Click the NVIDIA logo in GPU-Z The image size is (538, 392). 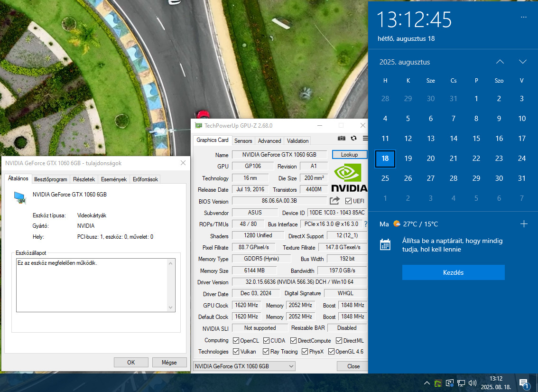click(349, 178)
